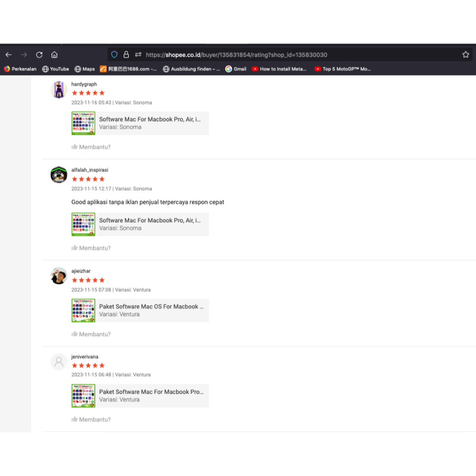Open the jeniverivana username
The height and width of the screenshot is (476, 476).
(x=85, y=357)
